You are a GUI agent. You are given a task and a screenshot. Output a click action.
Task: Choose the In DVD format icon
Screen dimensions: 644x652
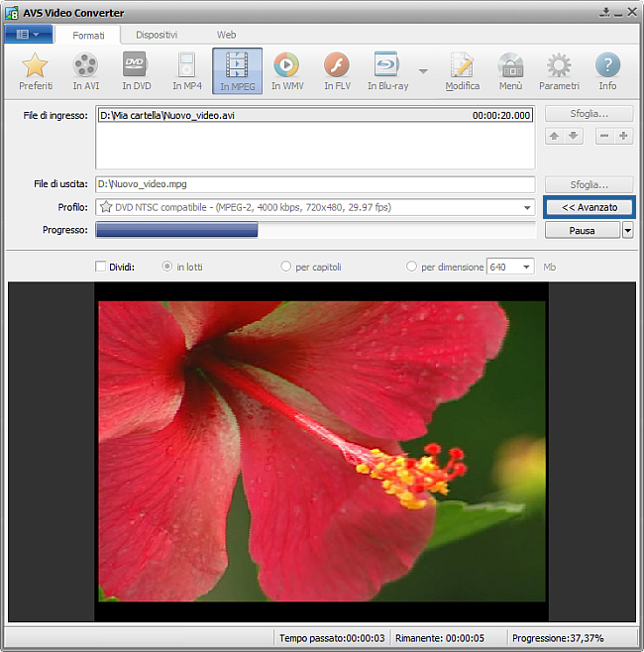pyautogui.click(x=136, y=69)
